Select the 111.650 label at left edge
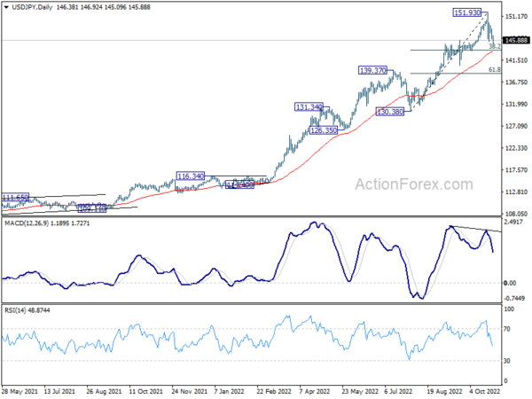The width and height of the screenshot is (532, 399). click(x=15, y=196)
